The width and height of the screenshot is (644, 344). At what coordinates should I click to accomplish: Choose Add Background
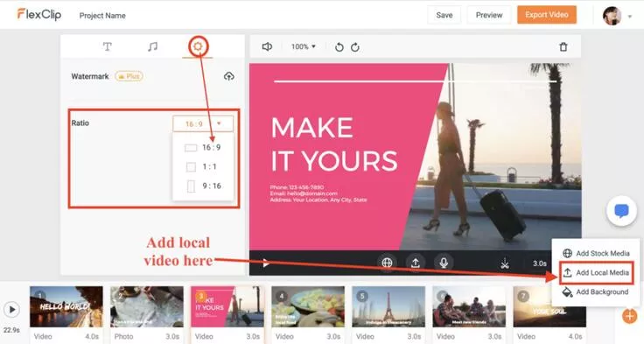click(x=596, y=291)
